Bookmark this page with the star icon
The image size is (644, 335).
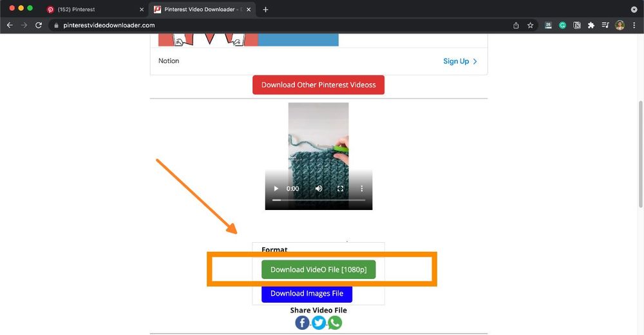pos(530,26)
